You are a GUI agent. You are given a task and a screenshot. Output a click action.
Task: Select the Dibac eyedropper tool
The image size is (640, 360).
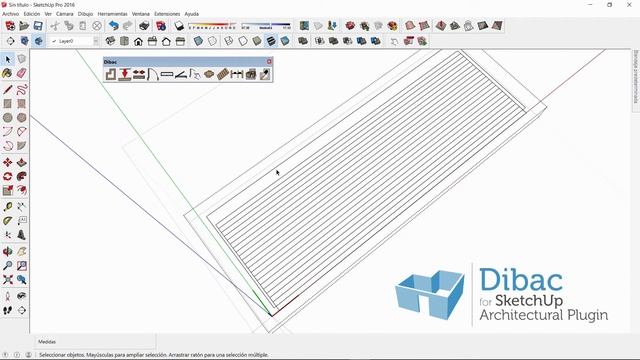(265, 74)
